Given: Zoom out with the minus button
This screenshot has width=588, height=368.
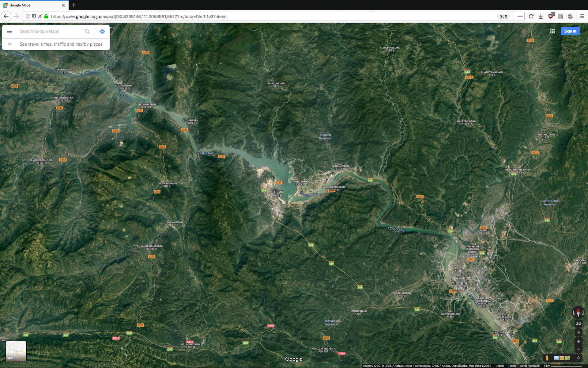Looking at the screenshot, I should click(x=578, y=349).
